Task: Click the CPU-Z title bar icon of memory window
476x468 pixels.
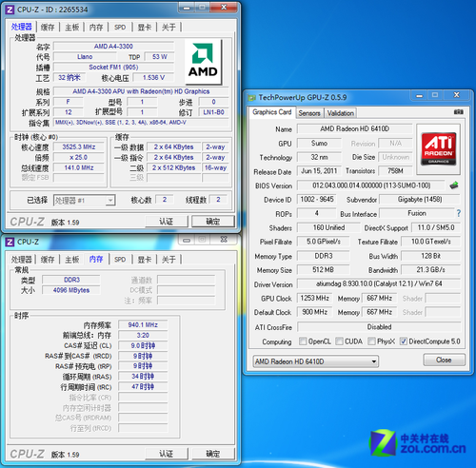Action: (x=10, y=242)
